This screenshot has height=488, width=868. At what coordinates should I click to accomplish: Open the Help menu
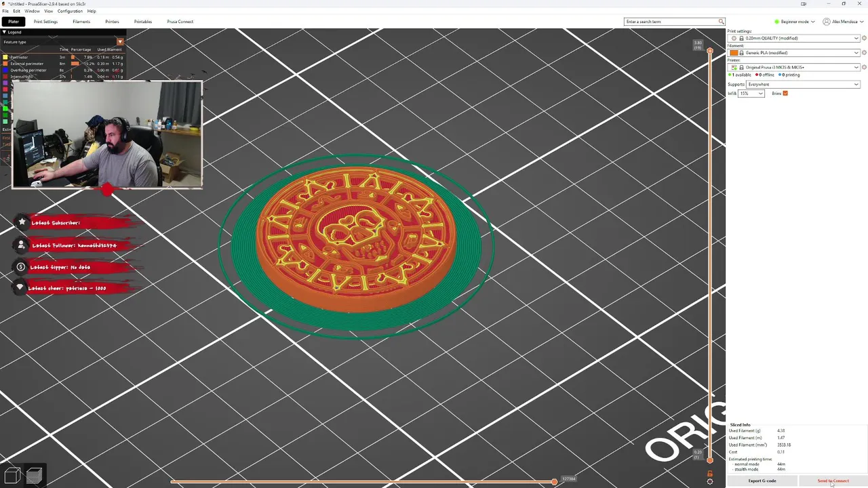[92, 11]
